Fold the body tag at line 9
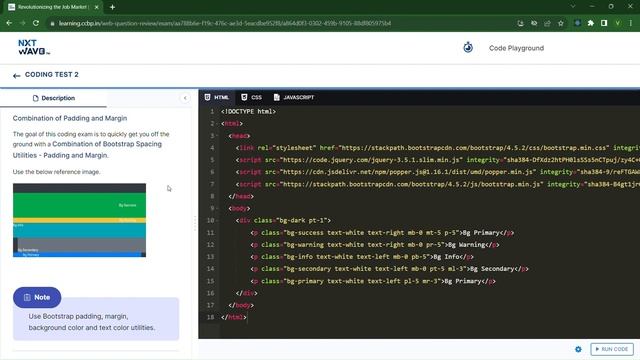The image size is (640, 360). click(x=218, y=209)
